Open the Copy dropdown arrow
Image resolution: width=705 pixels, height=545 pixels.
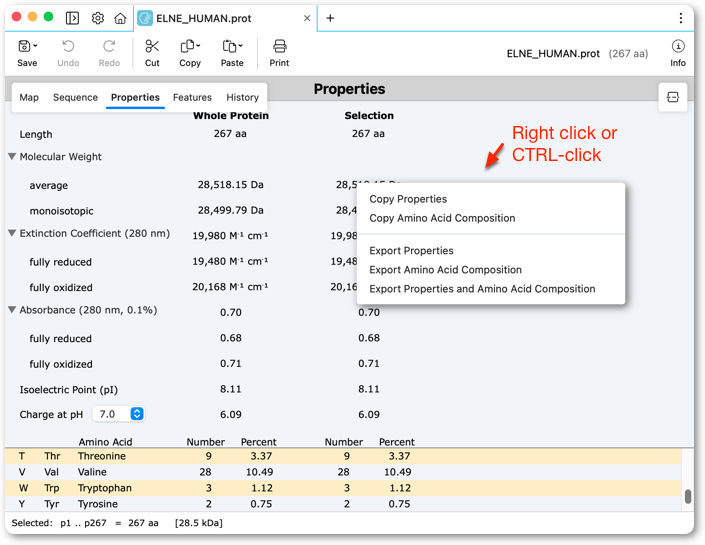coord(198,46)
